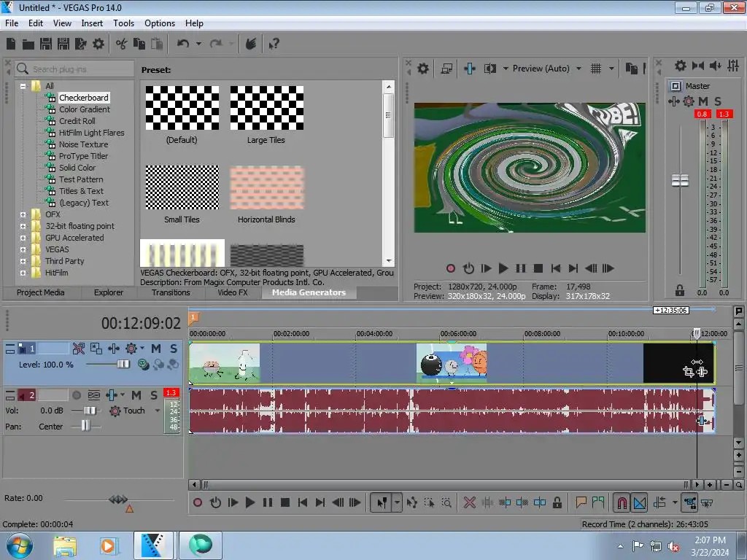Expand the GPU Accelerated folder
The width and height of the screenshot is (747, 560).
(x=23, y=238)
